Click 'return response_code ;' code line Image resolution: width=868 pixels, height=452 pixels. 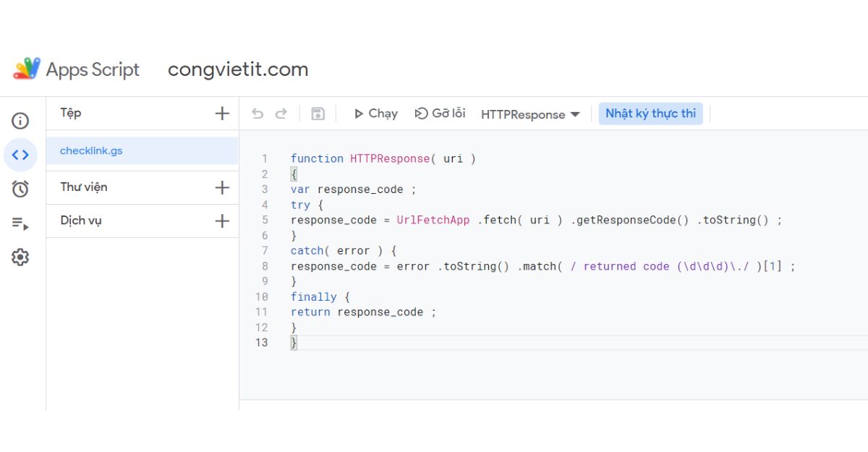[x=363, y=312]
